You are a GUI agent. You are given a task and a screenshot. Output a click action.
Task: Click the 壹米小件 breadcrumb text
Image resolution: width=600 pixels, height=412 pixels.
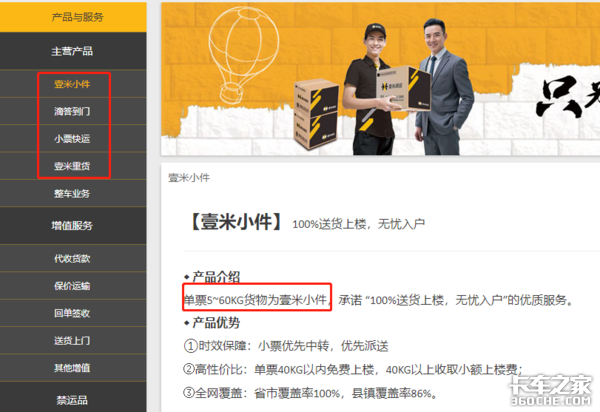pos(189,178)
